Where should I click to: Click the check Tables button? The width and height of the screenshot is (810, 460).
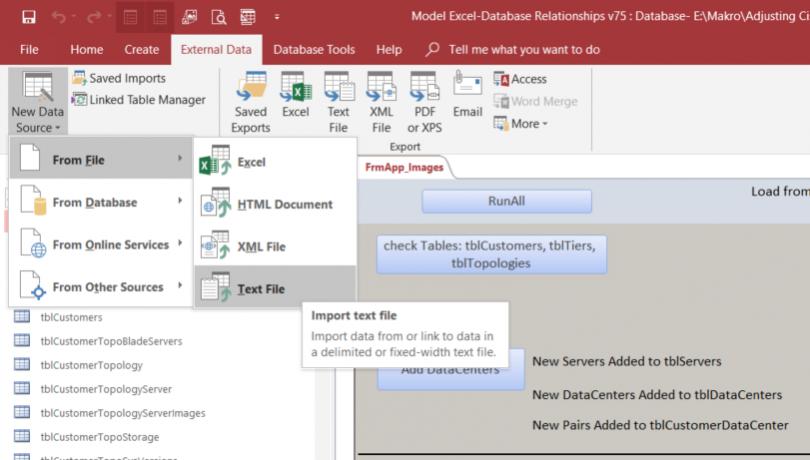491,254
